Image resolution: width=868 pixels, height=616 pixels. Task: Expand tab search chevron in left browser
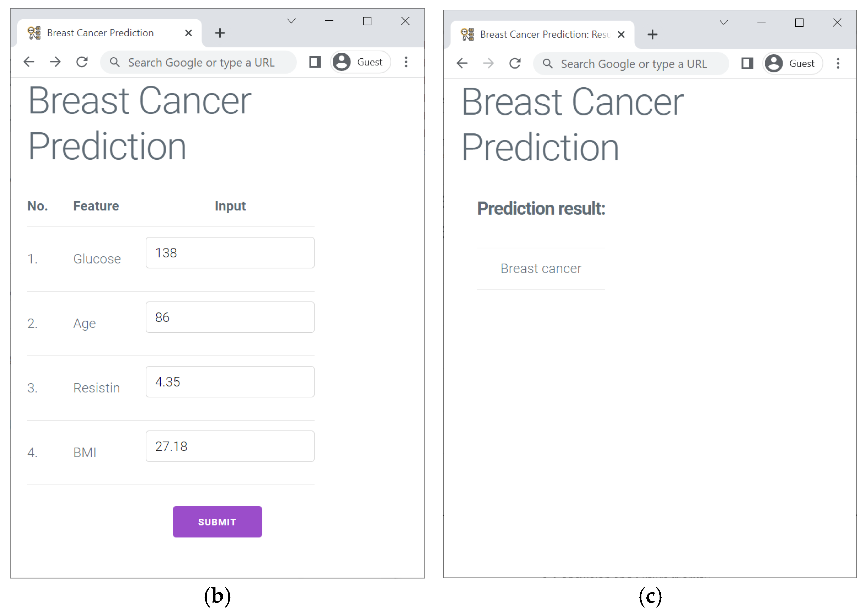coord(291,21)
